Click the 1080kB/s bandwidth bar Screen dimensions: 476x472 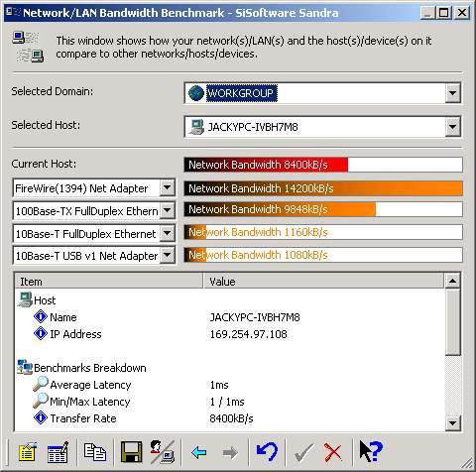[x=323, y=255]
